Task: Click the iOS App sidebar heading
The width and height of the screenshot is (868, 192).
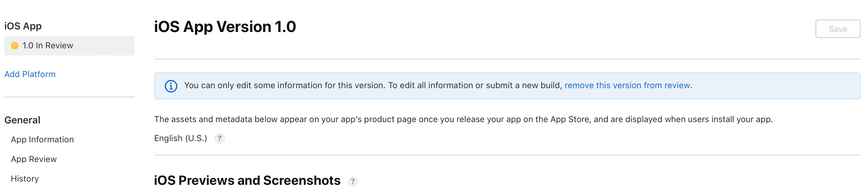Action: [23, 26]
